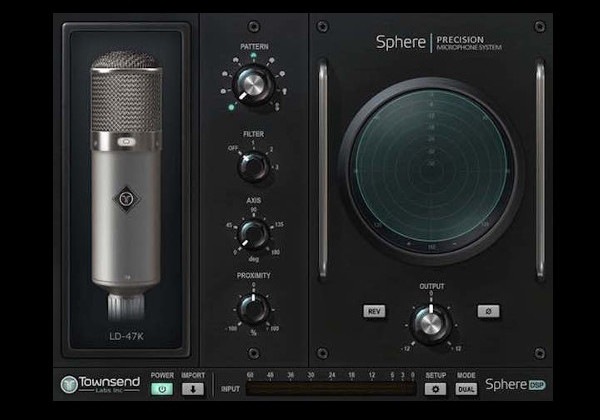Click the Proximity -100 label
This screenshot has height=420, width=600.
(x=231, y=329)
